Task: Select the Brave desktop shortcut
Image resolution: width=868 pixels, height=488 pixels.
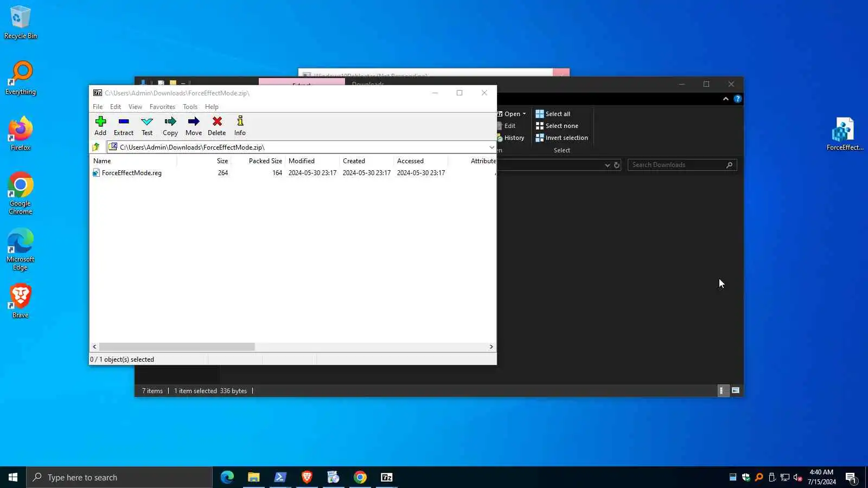Action: coord(21,301)
